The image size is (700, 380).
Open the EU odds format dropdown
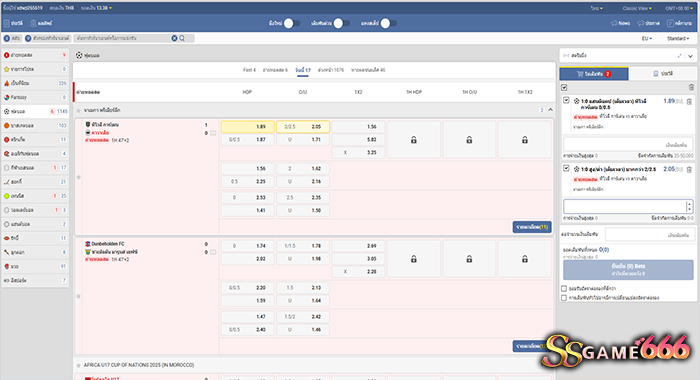tap(647, 39)
